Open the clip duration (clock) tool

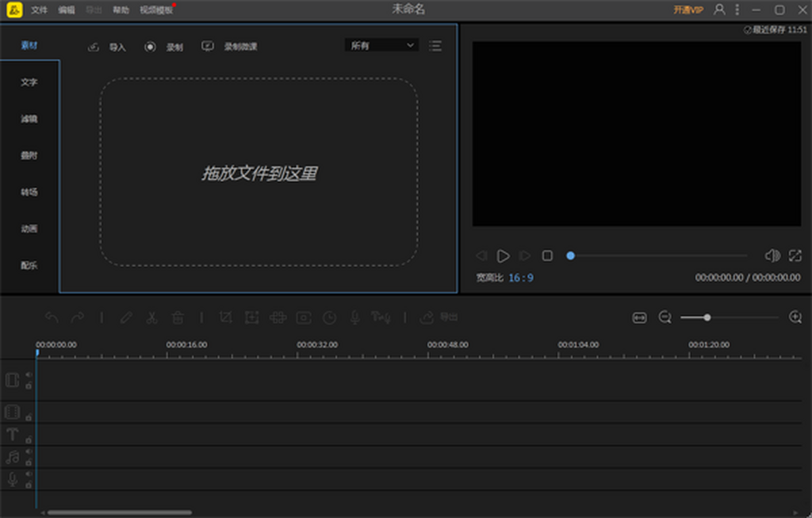[330, 317]
